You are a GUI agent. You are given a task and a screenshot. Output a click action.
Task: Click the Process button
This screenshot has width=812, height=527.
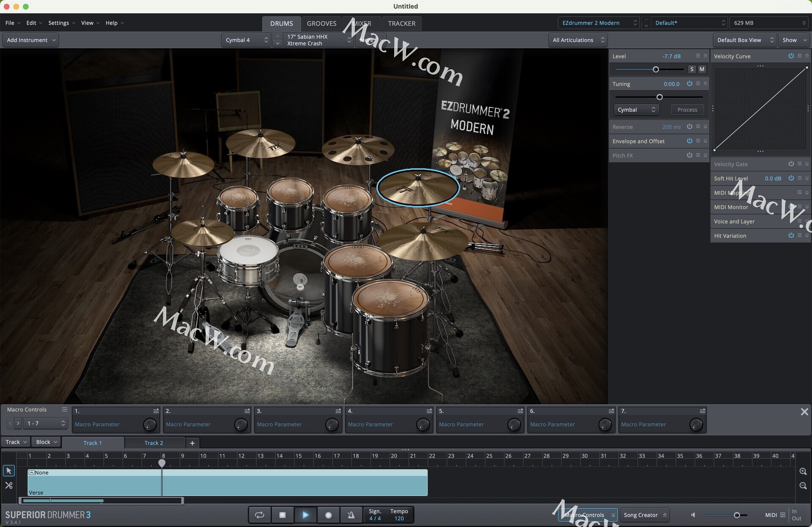click(x=687, y=110)
